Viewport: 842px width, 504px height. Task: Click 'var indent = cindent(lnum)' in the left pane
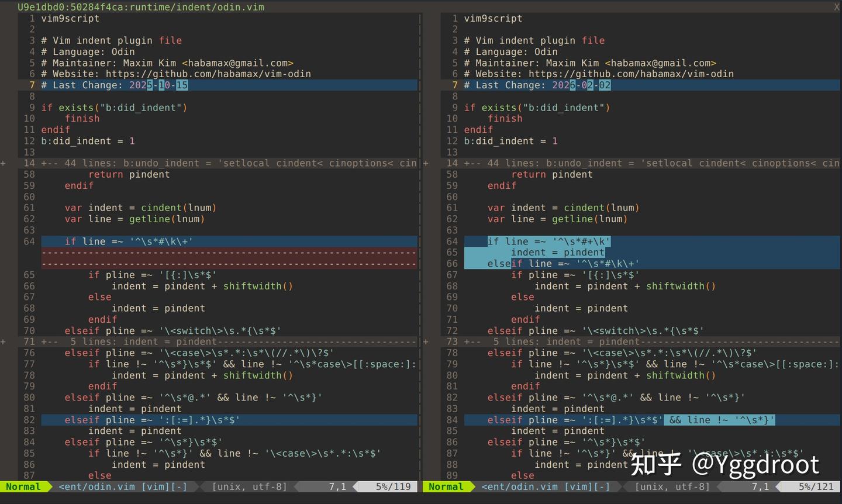pos(140,208)
